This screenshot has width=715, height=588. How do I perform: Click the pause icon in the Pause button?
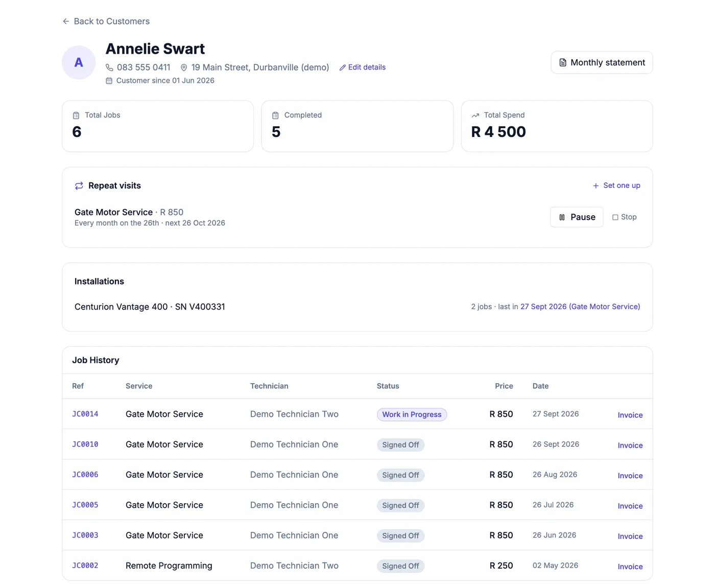(x=562, y=217)
